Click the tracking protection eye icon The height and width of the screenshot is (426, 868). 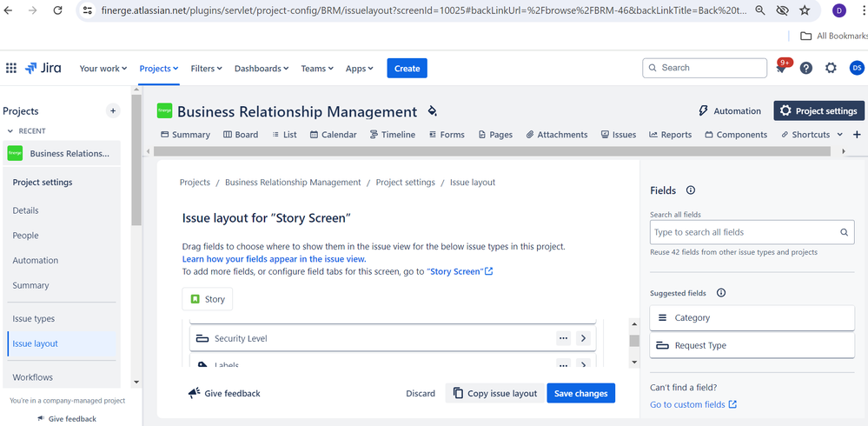[782, 10]
